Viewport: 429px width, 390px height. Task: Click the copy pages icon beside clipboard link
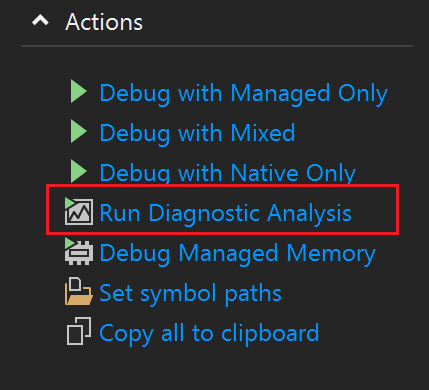point(79,331)
